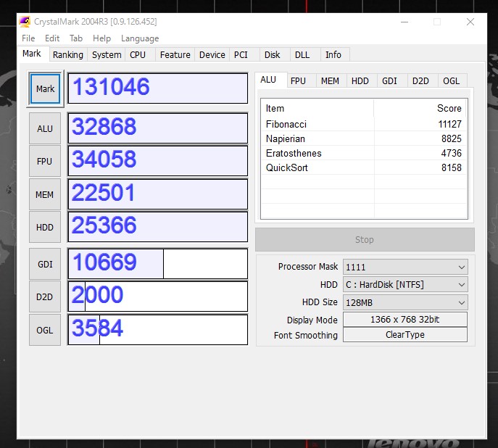This screenshot has height=448, width=498.
Task: Show the HDD results tab
Action: point(360,81)
